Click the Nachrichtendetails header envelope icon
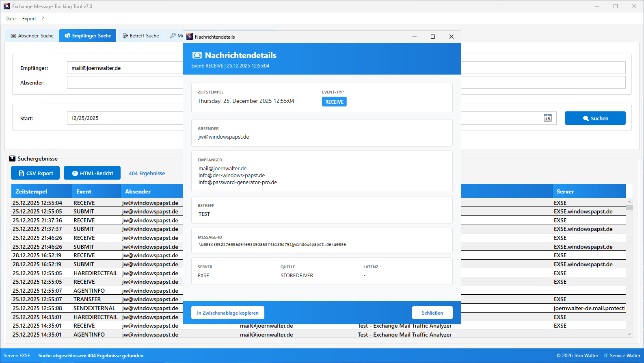644x363 pixels. pyautogui.click(x=197, y=55)
